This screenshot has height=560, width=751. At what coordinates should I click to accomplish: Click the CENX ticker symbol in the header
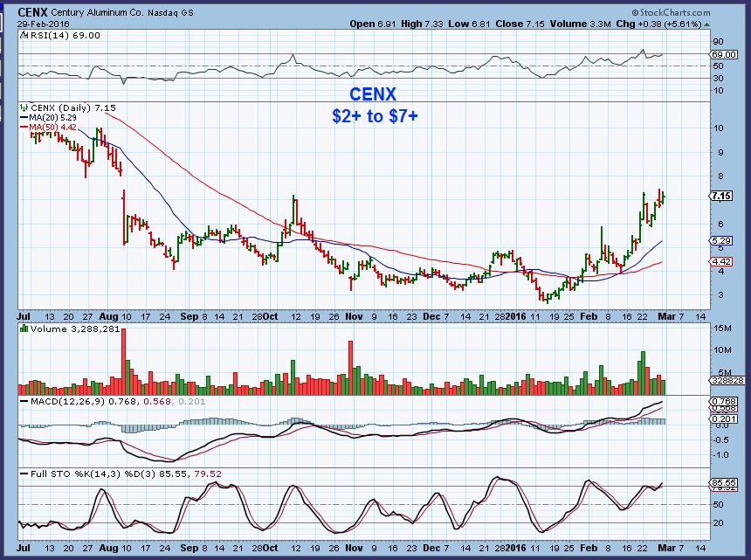click(32, 12)
